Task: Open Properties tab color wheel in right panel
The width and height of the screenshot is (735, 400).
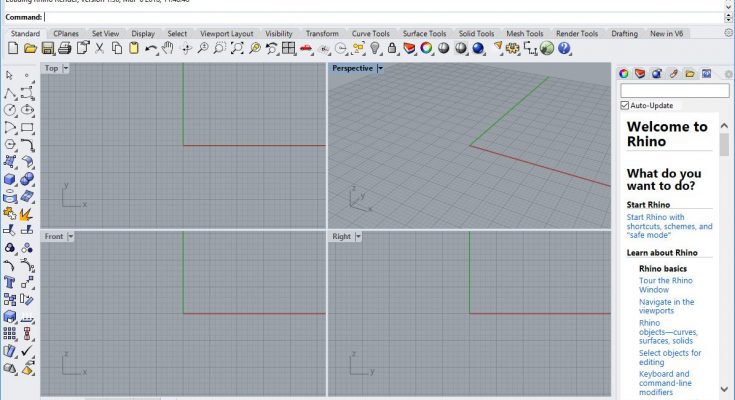Action: tap(624, 74)
